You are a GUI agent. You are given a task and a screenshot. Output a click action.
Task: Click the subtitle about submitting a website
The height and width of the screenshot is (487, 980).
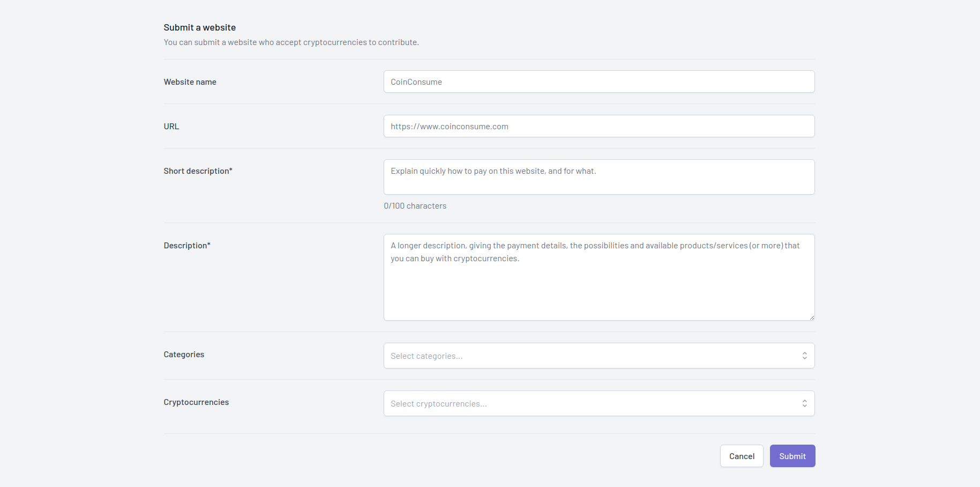291,42
